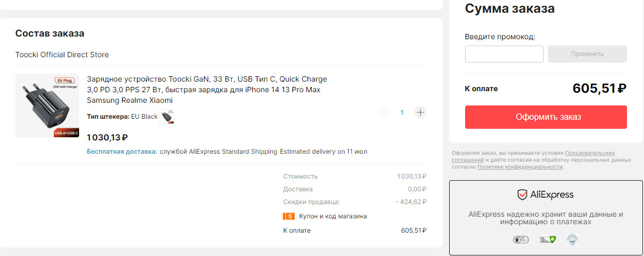
Task: Open the Политике конфиденциальности link
Action: click(520, 166)
